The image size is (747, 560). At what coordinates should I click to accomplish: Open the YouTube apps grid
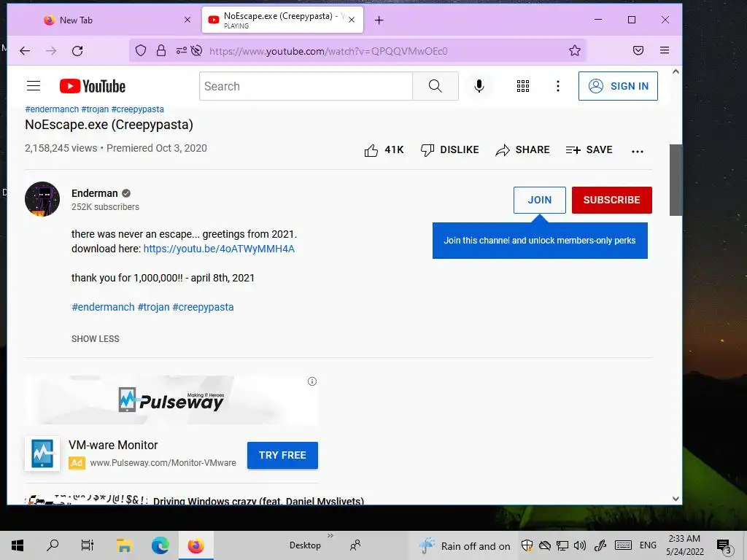pyautogui.click(x=523, y=86)
